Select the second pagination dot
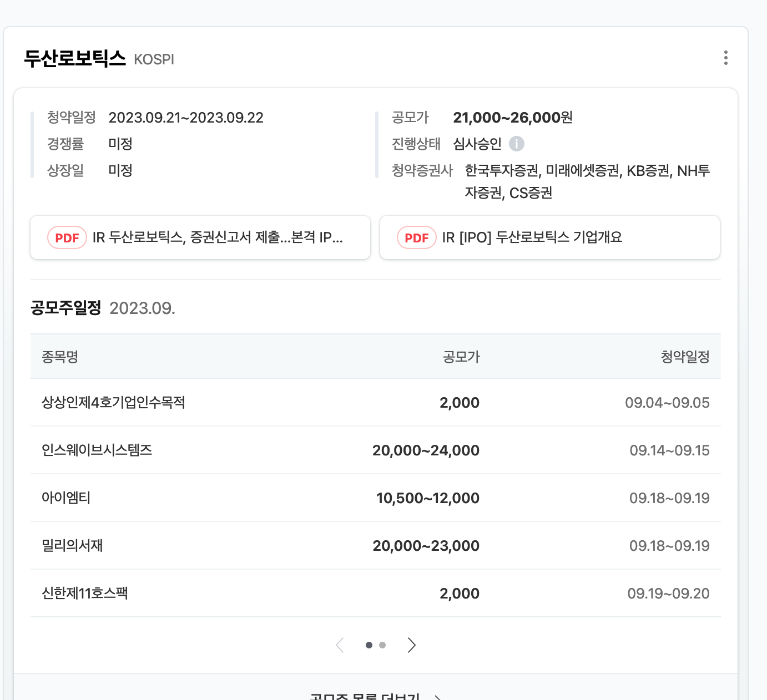Screen dimensions: 767x700 [382, 645]
